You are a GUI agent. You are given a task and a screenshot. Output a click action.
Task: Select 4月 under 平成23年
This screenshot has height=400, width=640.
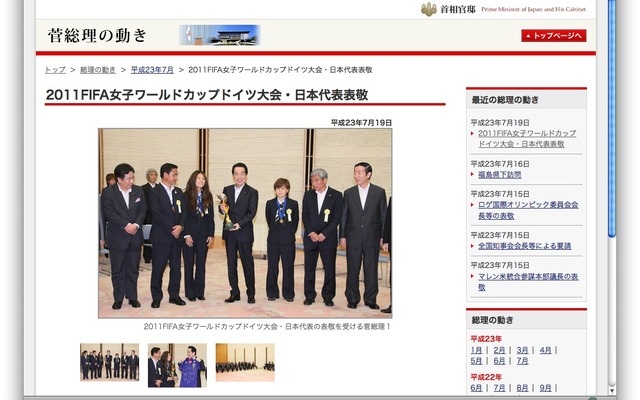click(x=545, y=350)
